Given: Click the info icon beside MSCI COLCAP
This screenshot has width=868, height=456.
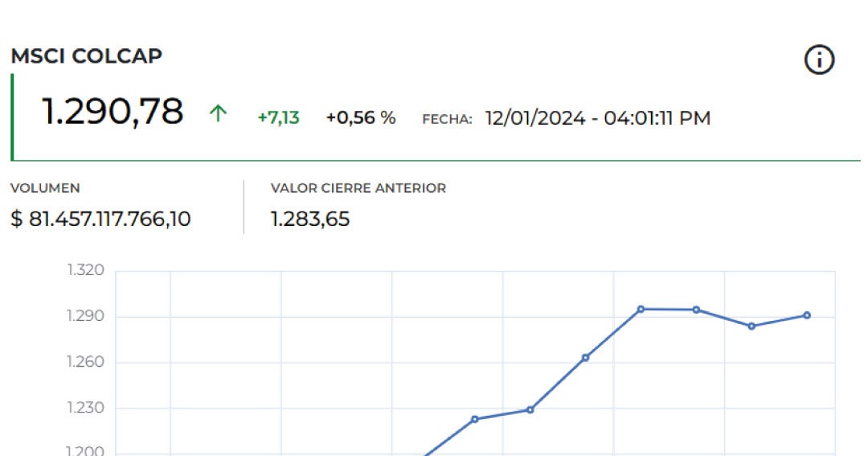Looking at the screenshot, I should pos(819,60).
